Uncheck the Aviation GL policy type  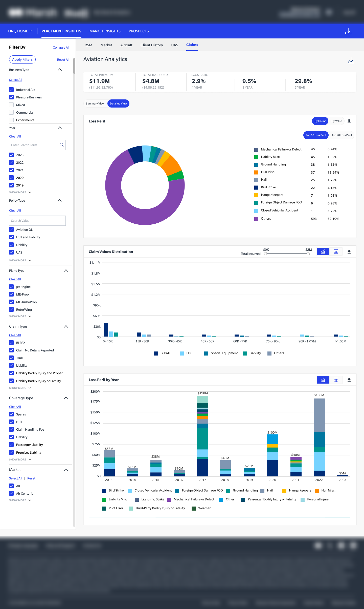(11, 229)
